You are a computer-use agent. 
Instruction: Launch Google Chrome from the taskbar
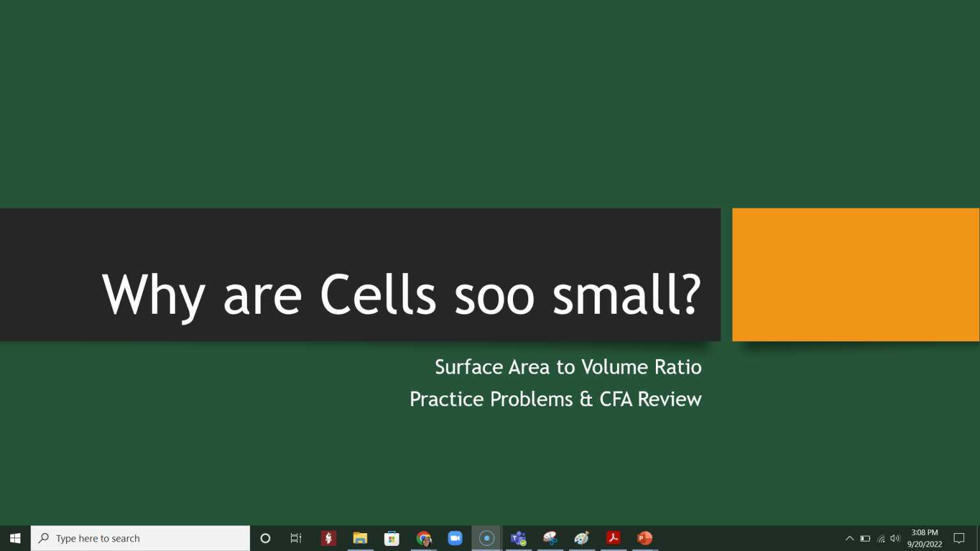pos(424,538)
